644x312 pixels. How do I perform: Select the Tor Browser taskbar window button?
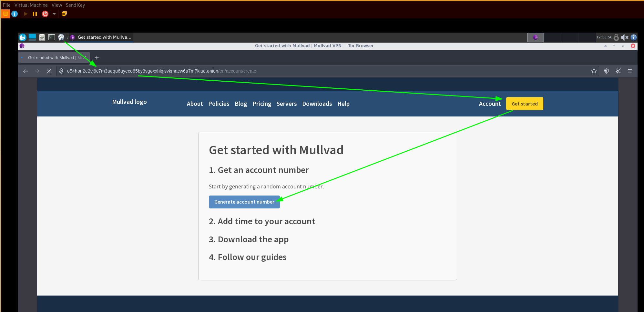pos(101,37)
